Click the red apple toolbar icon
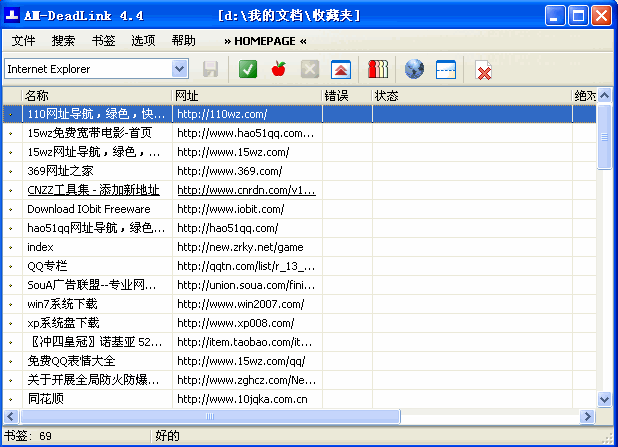Image resolution: width=618 pixels, height=447 pixels. (x=279, y=69)
